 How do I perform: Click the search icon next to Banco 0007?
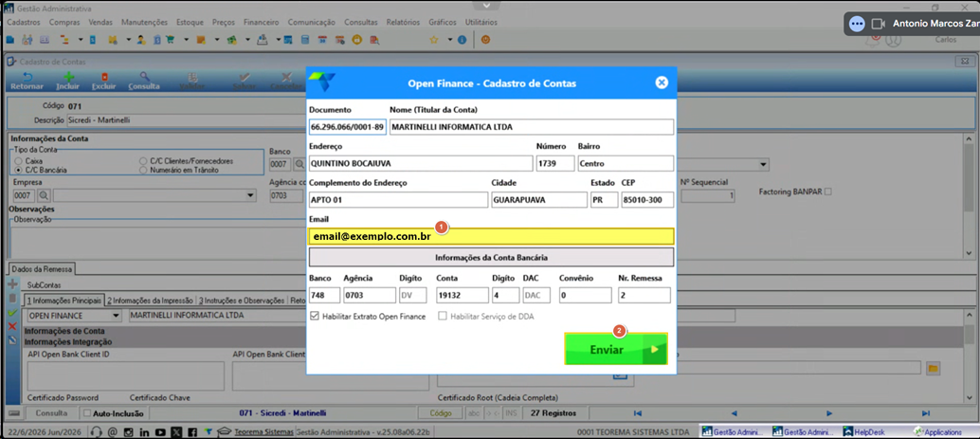click(299, 164)
